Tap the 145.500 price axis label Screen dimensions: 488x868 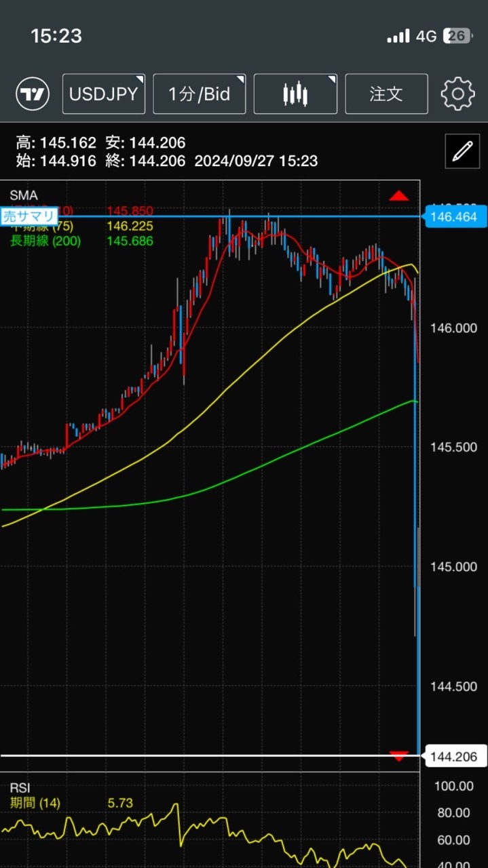454,448
